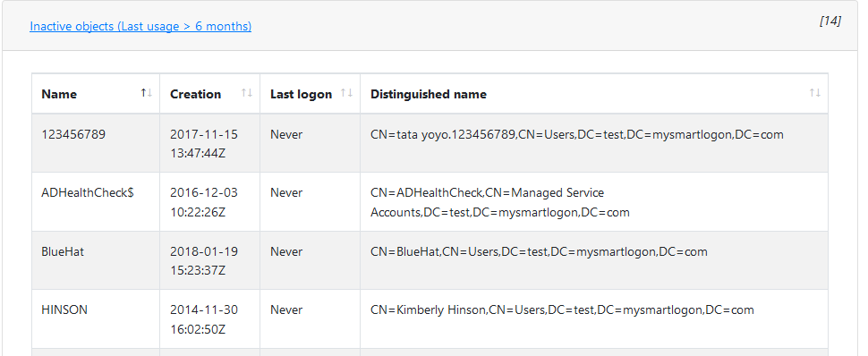Click the CN=tata yoyo.123456789 distinguished name
868x356 pixels.
(577, 134)
